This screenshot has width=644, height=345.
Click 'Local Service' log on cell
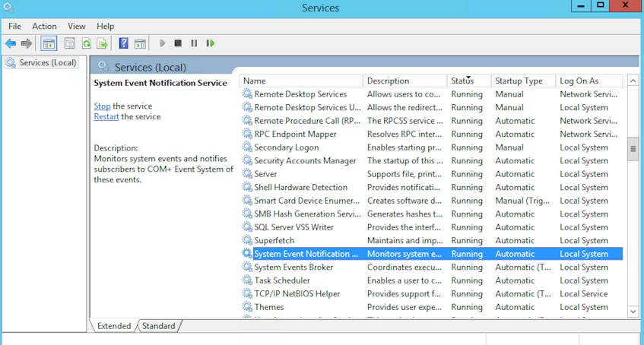pos(584,293)
